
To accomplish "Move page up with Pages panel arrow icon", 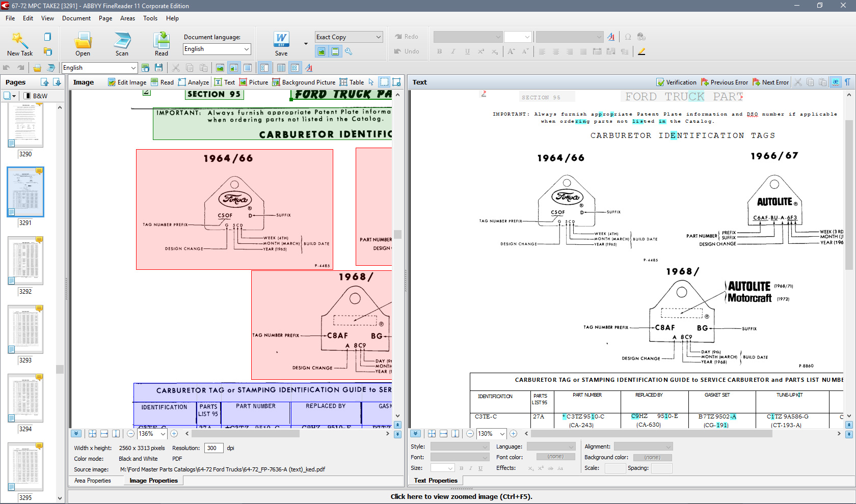I will pyautogui.click(x=45, y=82).
